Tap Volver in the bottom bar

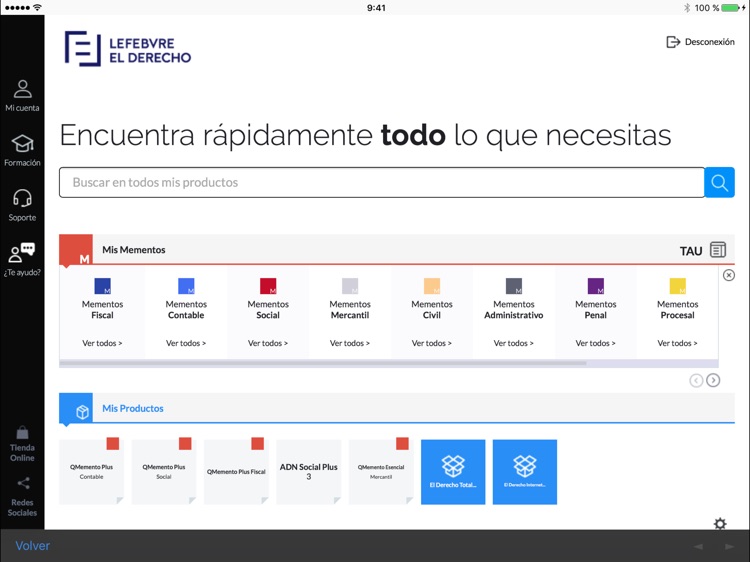(33, 546)
